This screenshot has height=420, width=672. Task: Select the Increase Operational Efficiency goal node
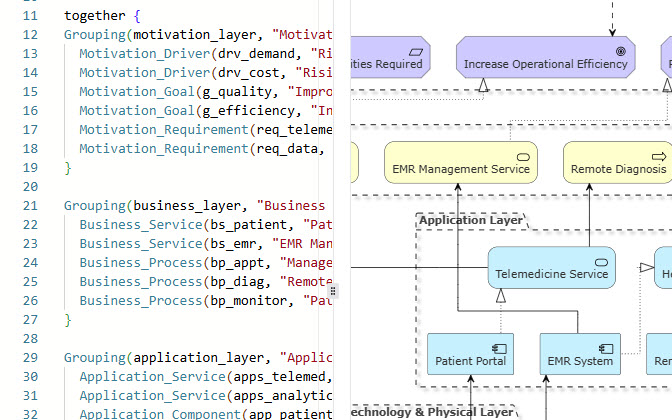pyautogui.click(x=546, y=57)
